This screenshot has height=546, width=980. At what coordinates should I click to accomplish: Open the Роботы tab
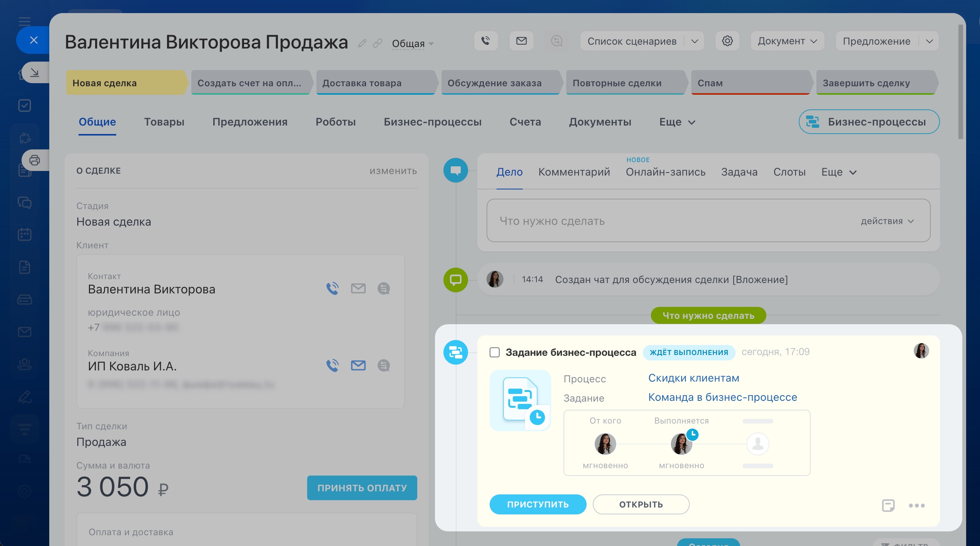[336, 122]
